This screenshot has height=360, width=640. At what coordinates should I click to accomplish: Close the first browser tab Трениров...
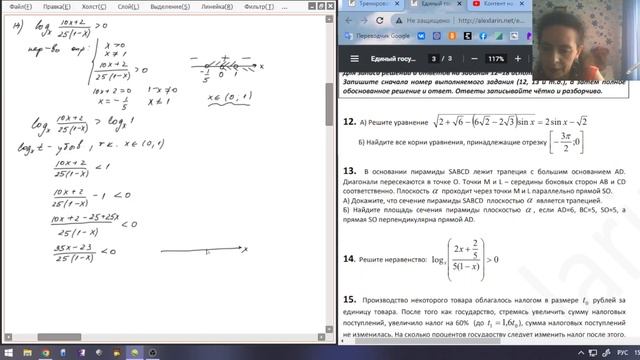pos(397,4)
